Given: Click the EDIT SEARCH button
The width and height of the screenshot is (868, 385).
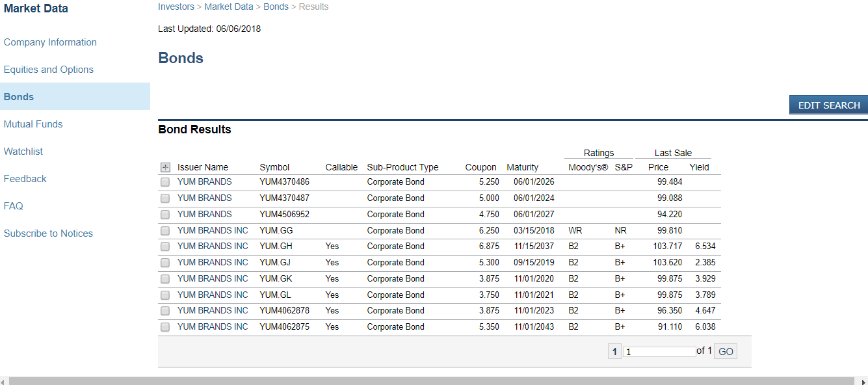Looking at the screenshot, I should coord(828,105).
